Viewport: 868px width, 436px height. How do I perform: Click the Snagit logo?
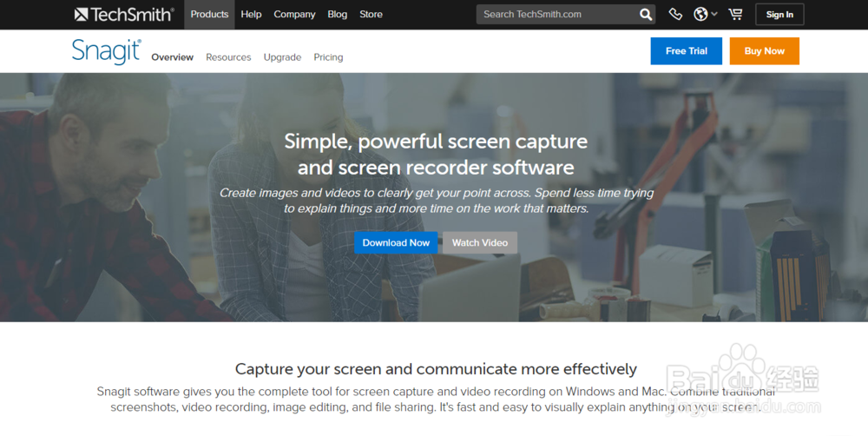tap(106, 51)
